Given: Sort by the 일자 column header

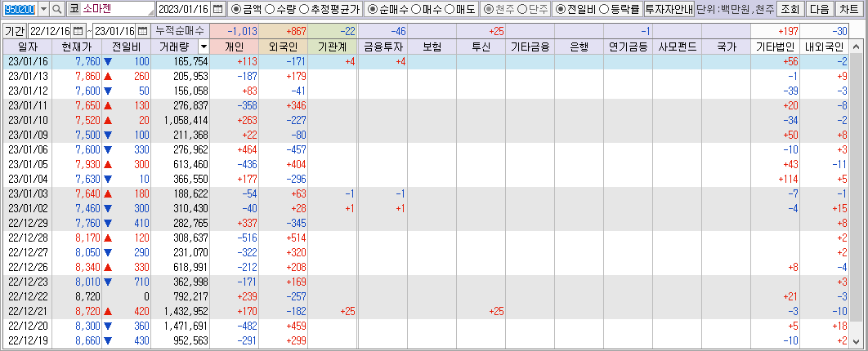Looking at the screenshot, I should pyautogui.click(x=28, y=47).
